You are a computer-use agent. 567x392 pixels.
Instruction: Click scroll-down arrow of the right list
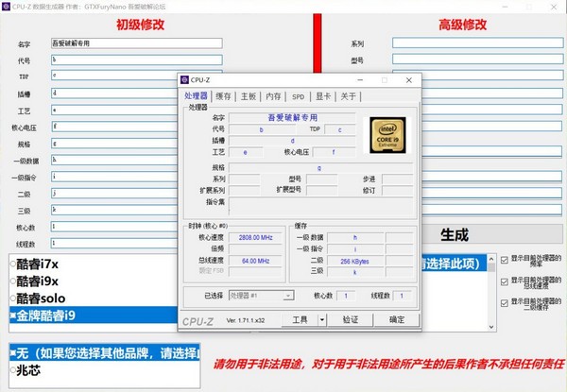point(491,327)
